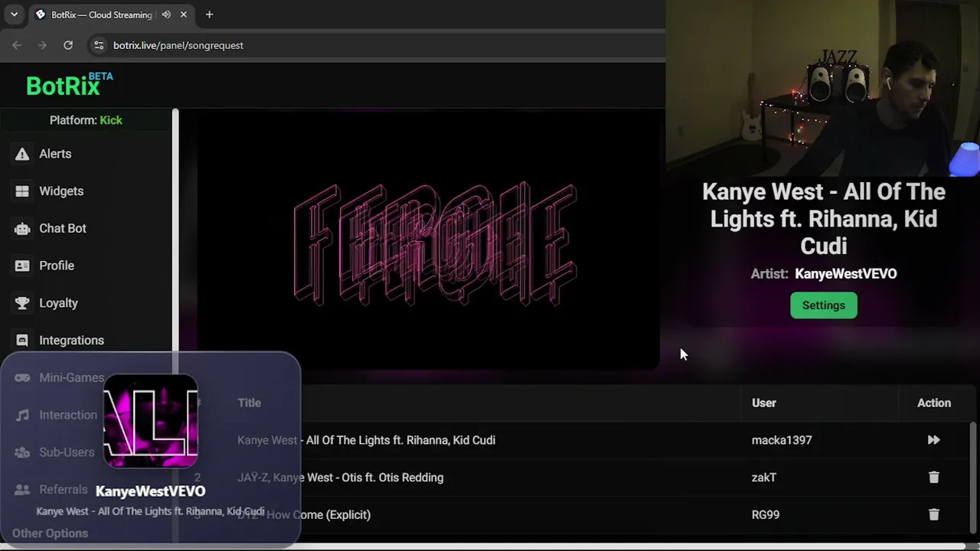Image resolution: width=980 pixels, height=551 pixels.
Task: Click the browser forward arrow
Action: coord(42,45)
